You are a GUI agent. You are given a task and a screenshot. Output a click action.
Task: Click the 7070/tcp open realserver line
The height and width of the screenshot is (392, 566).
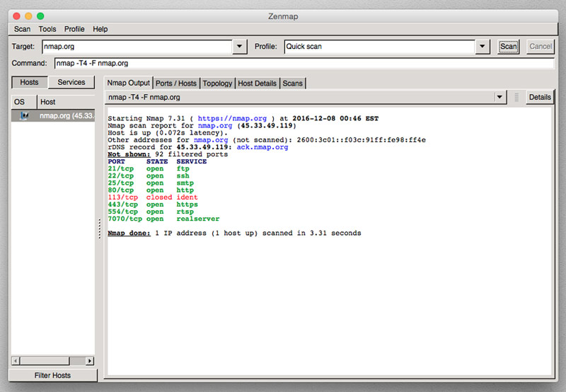click(x=163, y=219)
